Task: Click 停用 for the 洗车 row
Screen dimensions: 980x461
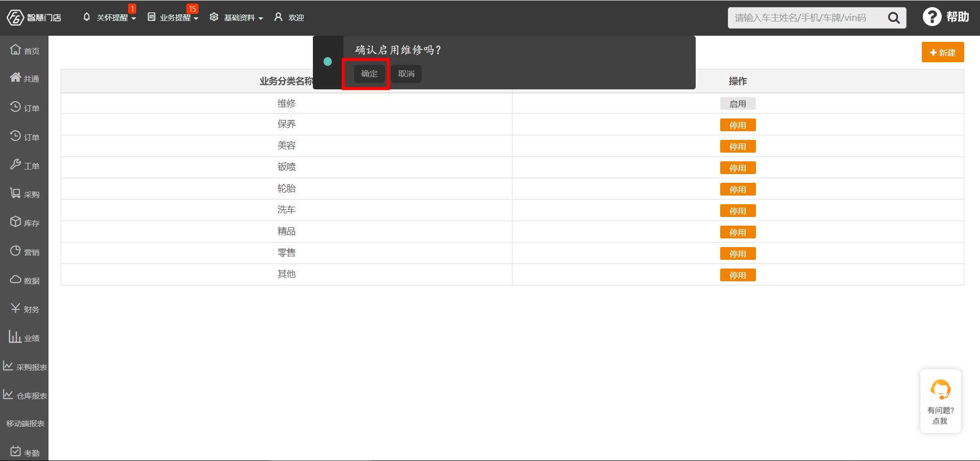Action: [x=738, y=211]
